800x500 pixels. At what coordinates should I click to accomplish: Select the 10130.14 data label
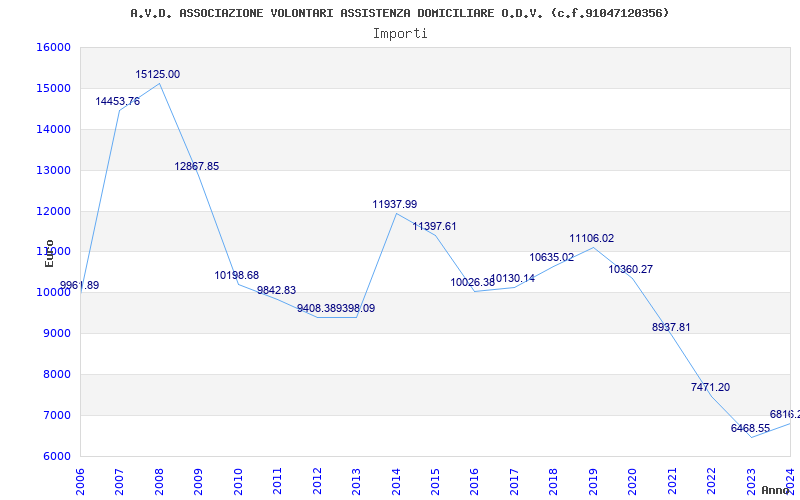click(513, 279)
